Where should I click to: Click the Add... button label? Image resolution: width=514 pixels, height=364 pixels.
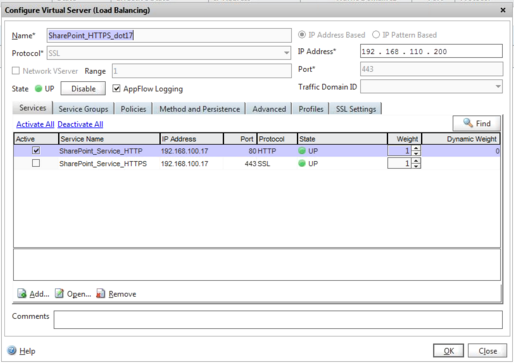click(39, 294)
